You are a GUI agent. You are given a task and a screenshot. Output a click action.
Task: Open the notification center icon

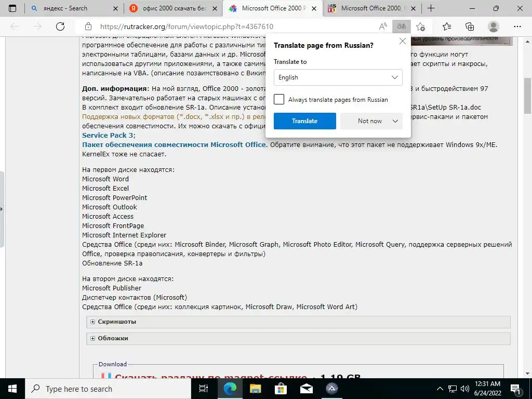(x=516, y=389)
